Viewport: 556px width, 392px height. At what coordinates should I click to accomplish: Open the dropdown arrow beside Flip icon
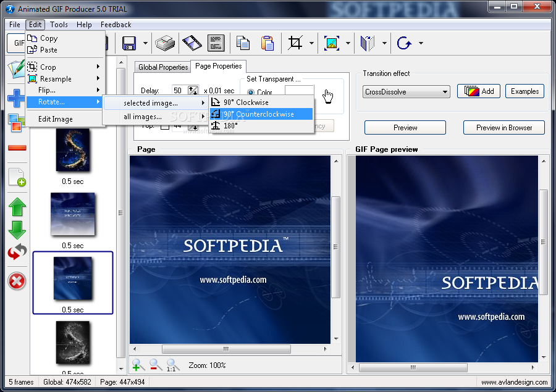coord(384,43)
